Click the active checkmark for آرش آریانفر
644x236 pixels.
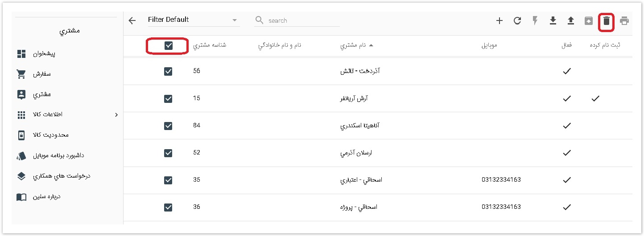[567, 98]
